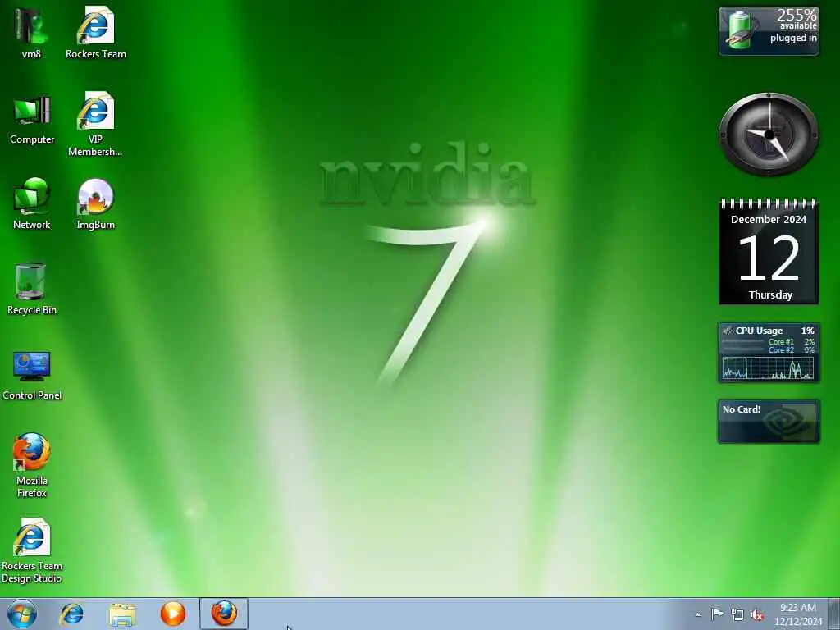Click the Show desktop strip
The width and height of the screenshot is (840, 630).
tap(834, 614)
